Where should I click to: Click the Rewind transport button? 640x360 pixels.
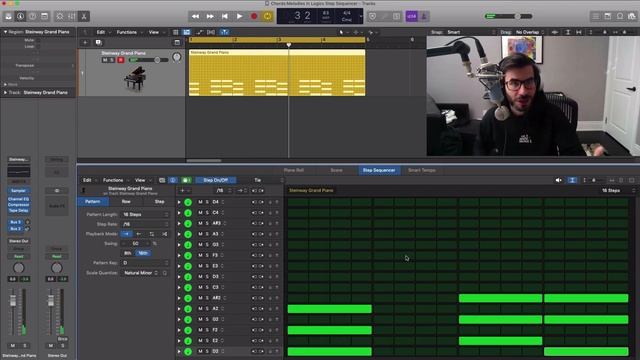point(195,16)
